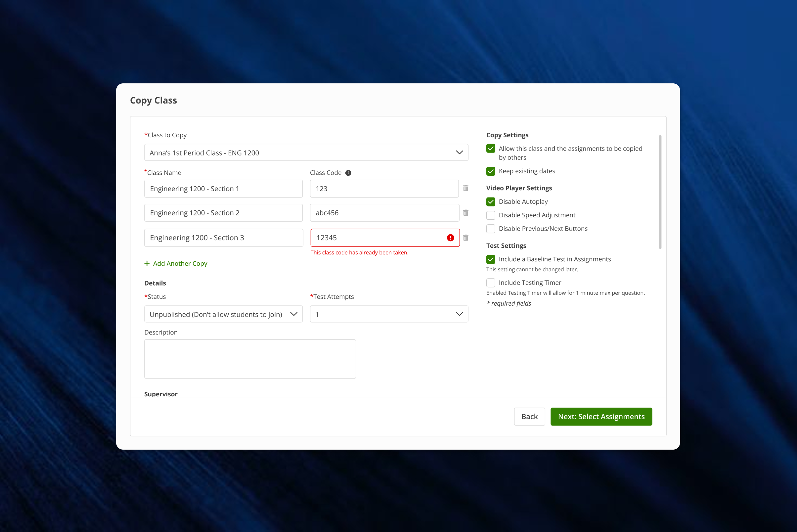Click the red error icon in class code field

450,238
